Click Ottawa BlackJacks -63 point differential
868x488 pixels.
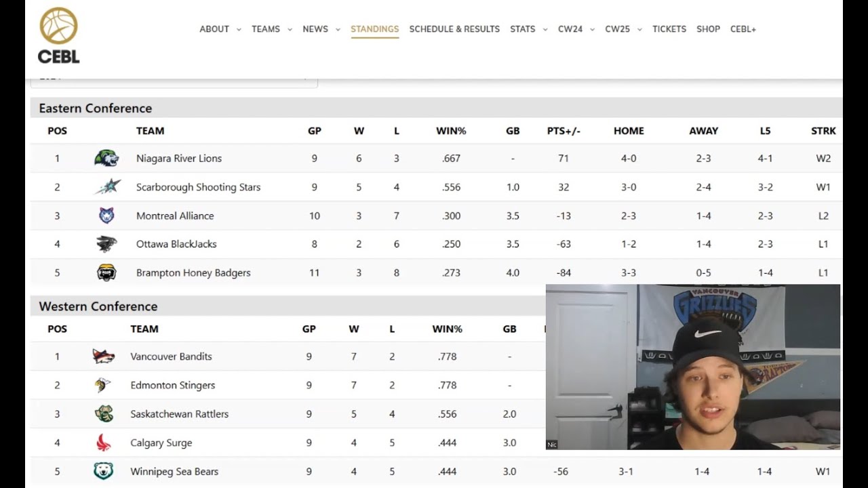click(x=564, y=244)
